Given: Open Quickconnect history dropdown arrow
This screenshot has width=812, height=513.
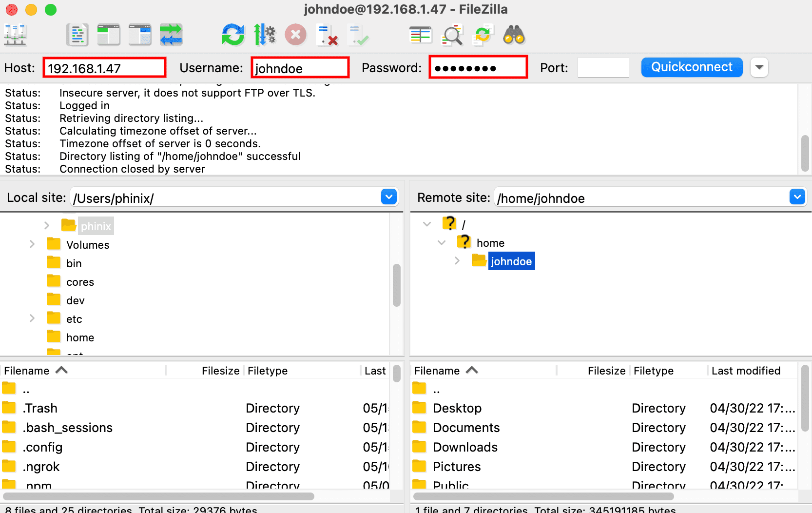Looking at the screenshot, I should [759, 67].
